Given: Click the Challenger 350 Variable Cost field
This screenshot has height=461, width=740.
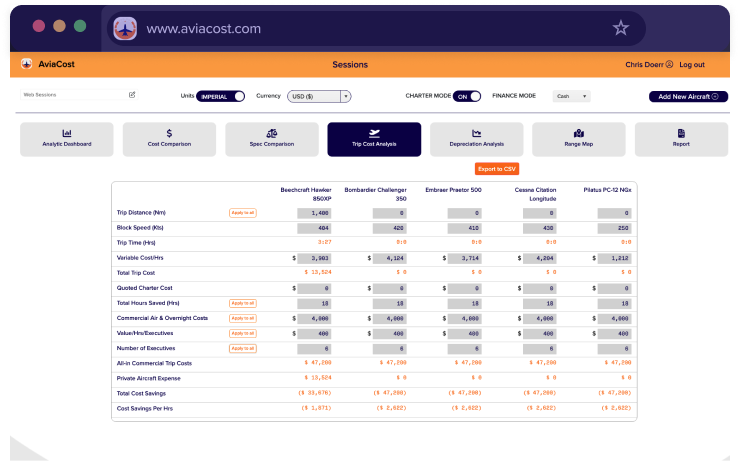Looking at the screenshot, I should click(389, 259).
